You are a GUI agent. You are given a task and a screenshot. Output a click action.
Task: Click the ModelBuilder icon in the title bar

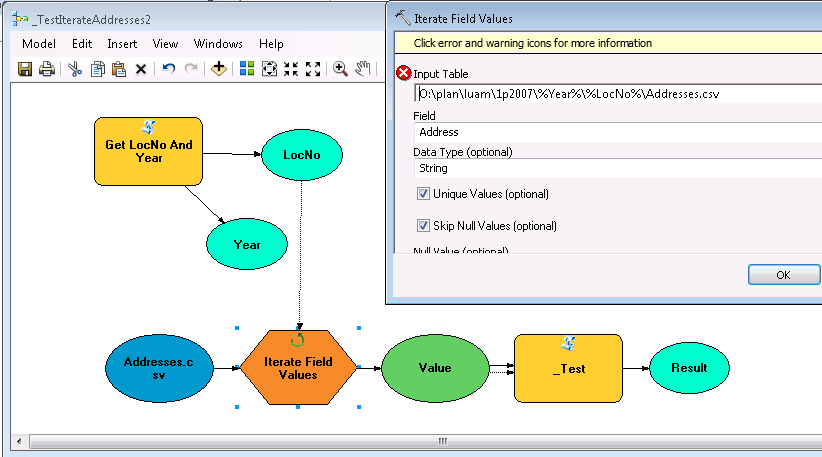click(x=20, y=19)
